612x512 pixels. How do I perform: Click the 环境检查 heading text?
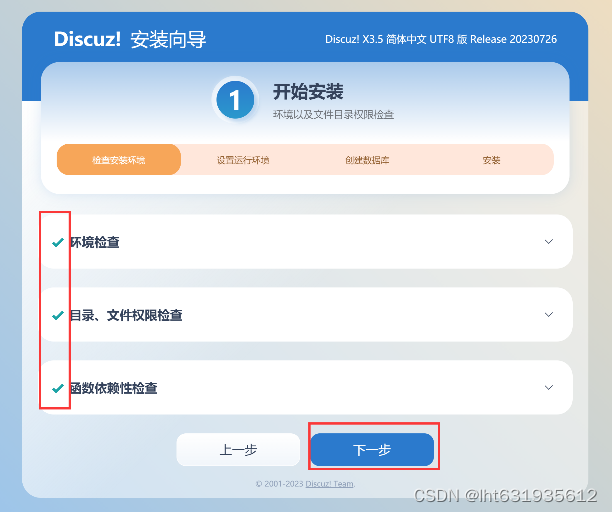click(95, 242)
